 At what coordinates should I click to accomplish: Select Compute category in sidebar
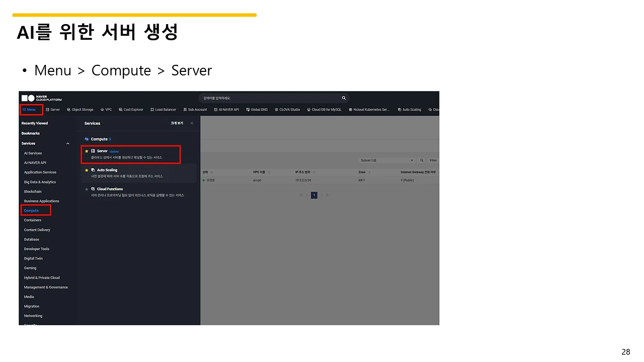31,211
